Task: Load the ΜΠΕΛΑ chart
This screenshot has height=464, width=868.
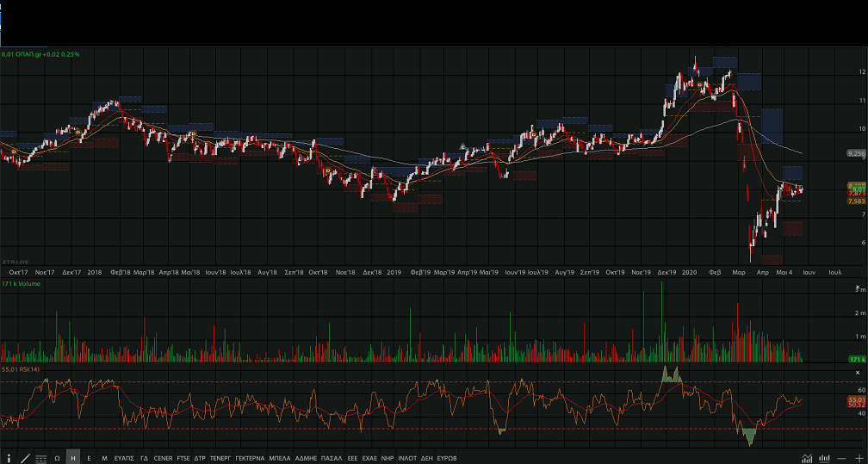Action: (280, 458)
